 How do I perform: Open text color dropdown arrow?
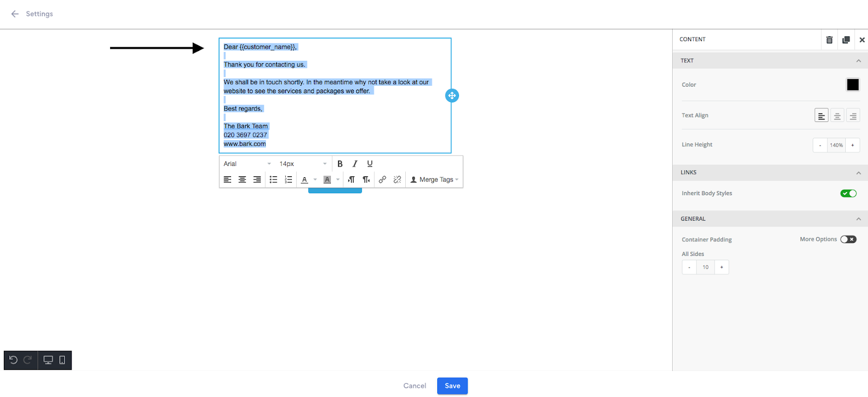(315, 180)
